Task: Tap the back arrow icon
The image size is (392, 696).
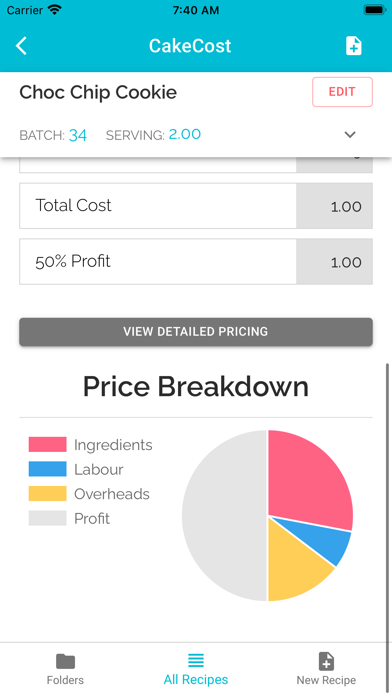Action: [21, 46]
